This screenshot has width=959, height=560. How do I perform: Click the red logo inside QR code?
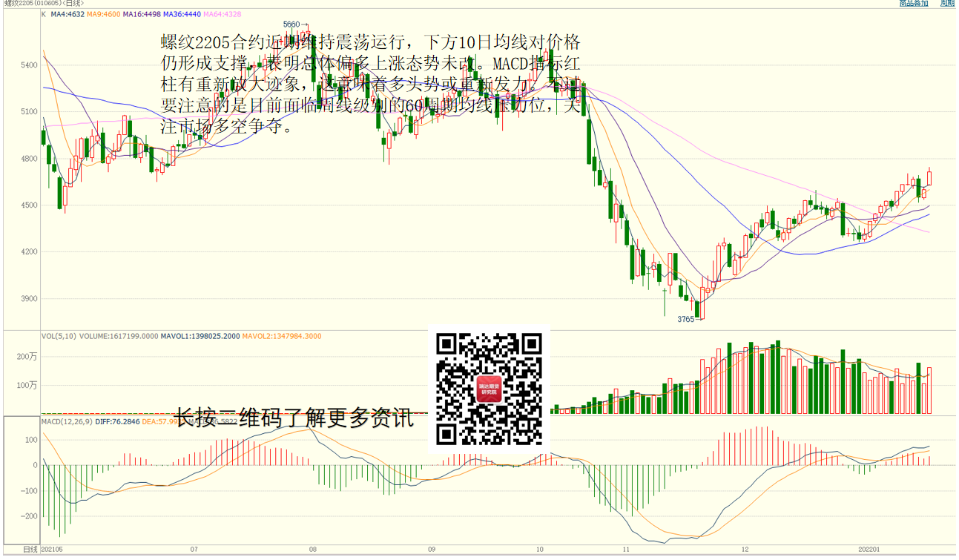(489, 389)
